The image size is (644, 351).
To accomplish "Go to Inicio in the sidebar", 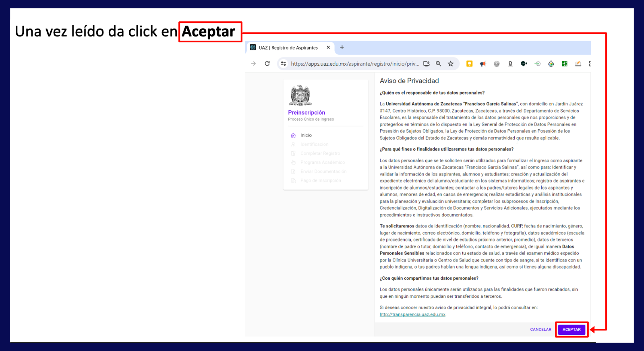I will 306,135.
